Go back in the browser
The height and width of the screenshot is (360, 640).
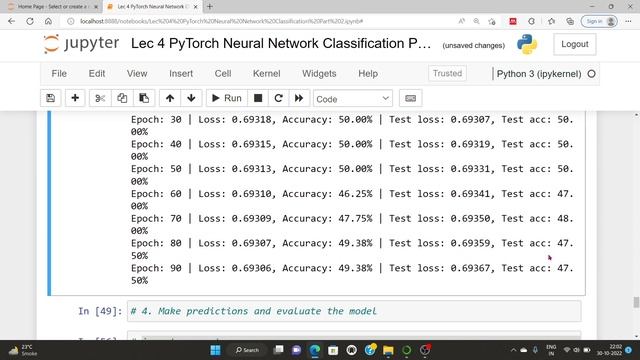click(11, 21)
